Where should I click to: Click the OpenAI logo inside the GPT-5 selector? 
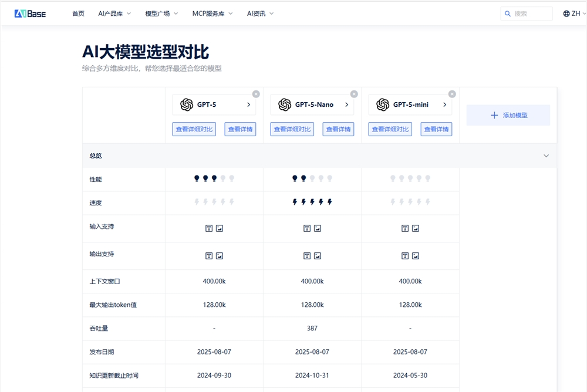coord(186,104)
